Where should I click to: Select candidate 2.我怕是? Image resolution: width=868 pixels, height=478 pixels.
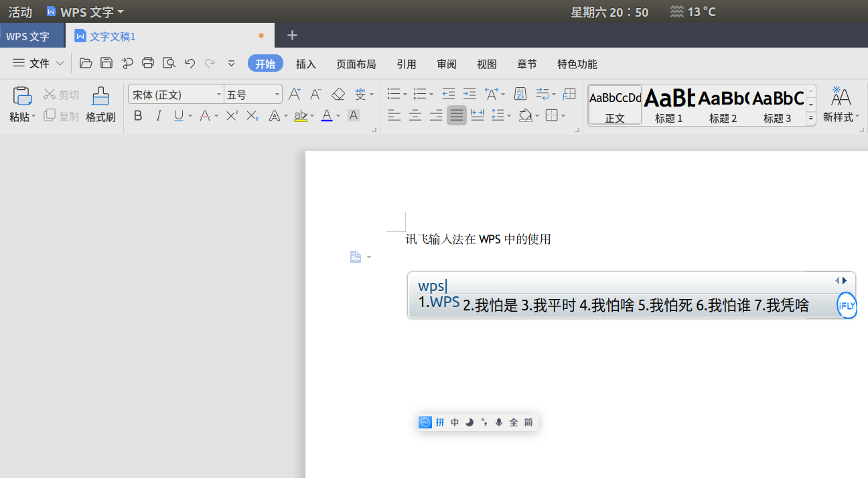491,306
